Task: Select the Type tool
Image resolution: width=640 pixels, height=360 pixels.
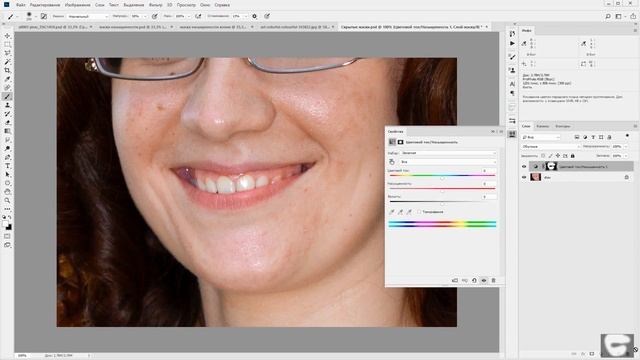Action: click(7, 166)
